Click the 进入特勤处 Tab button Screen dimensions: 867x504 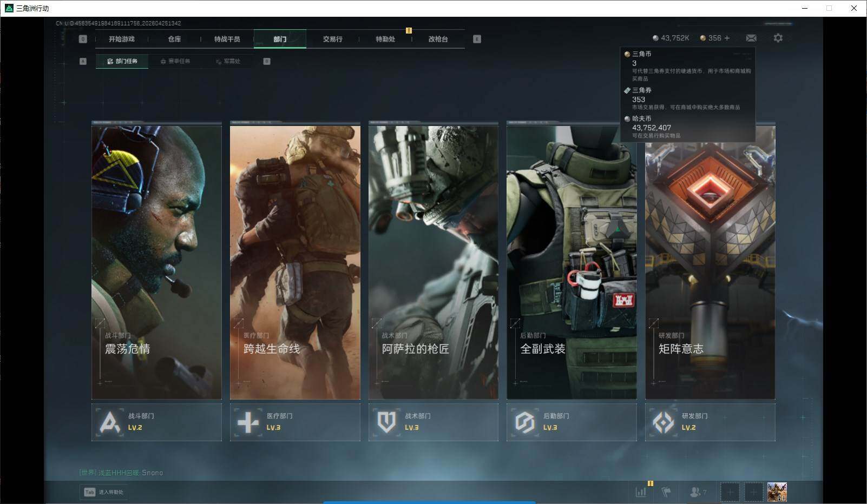pos(104,492)
